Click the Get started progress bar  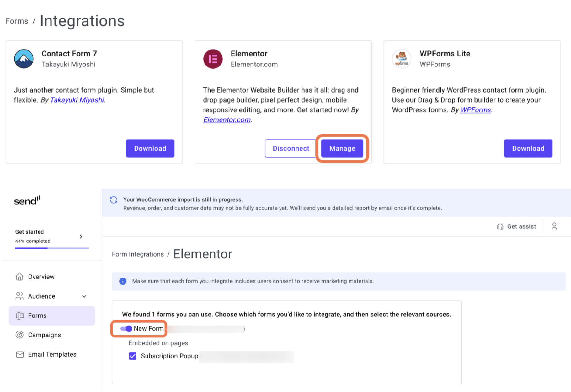coord(52,248)
